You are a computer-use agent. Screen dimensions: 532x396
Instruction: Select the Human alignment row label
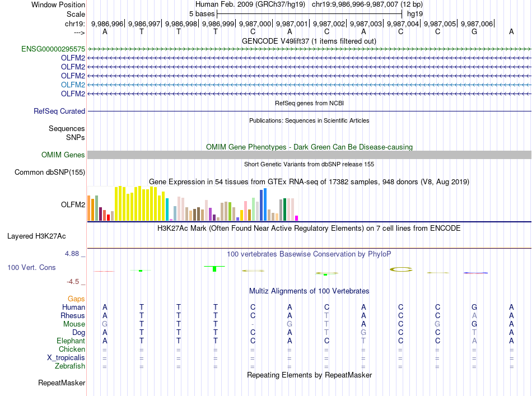[73, 308]
